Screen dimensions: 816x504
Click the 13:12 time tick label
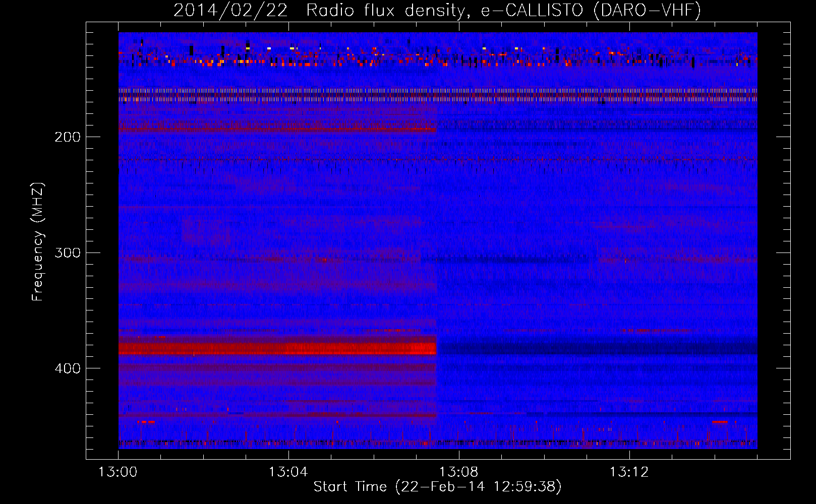[x=629, y=472]
